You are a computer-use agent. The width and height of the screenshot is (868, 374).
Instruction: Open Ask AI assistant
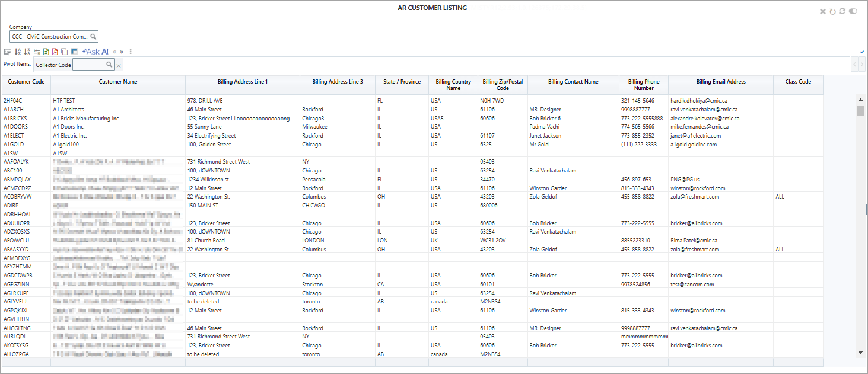pos(95,52)
